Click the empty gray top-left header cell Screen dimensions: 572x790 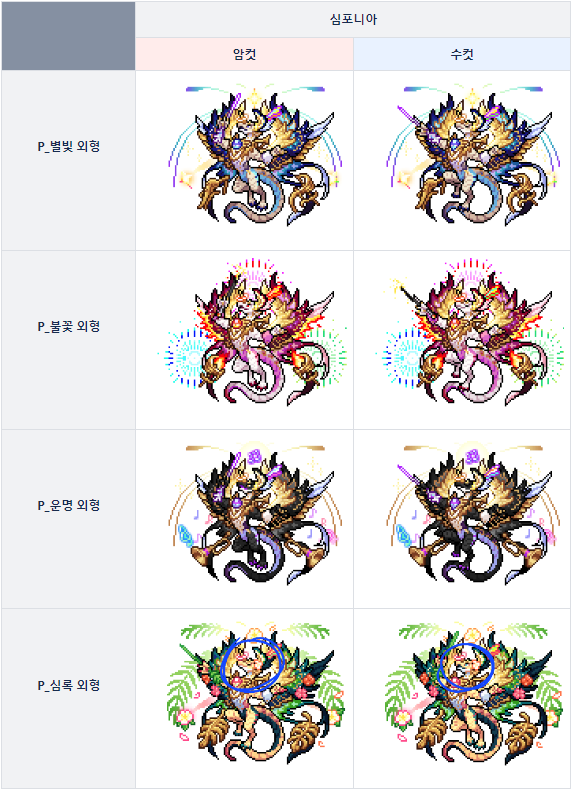[x=69, y=36]
